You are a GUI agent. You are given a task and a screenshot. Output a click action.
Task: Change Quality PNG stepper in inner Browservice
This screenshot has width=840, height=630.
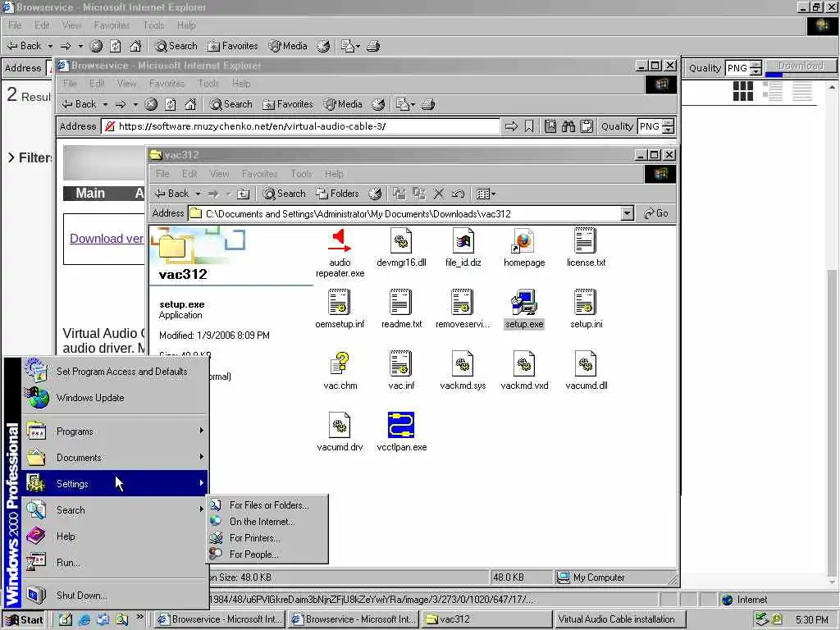point(668,126)
